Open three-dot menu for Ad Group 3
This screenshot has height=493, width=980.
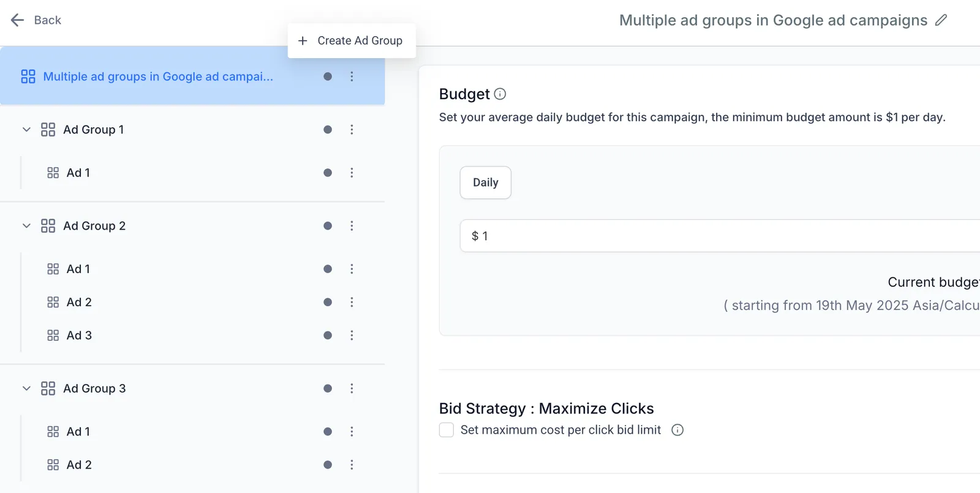[352, 389]
